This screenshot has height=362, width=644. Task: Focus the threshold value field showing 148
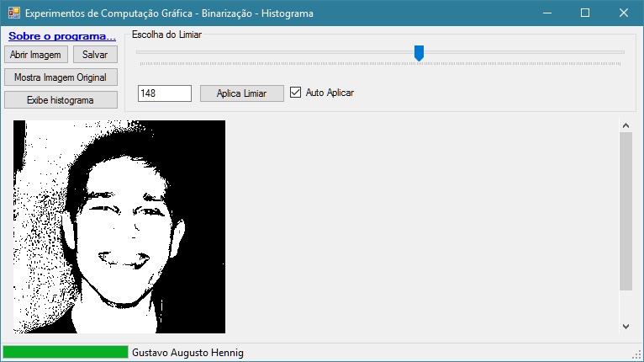164,93
